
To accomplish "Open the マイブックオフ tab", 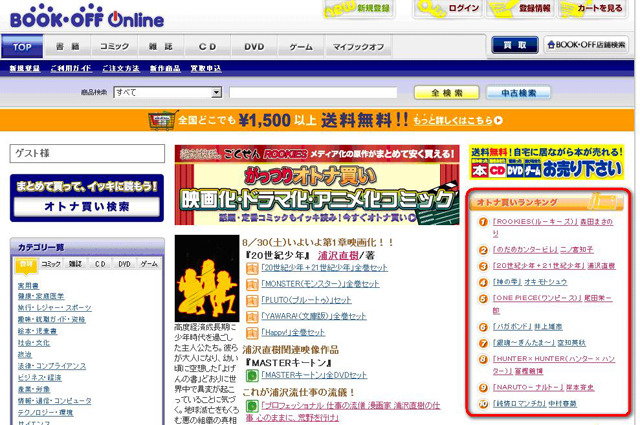I will (358, 47).
